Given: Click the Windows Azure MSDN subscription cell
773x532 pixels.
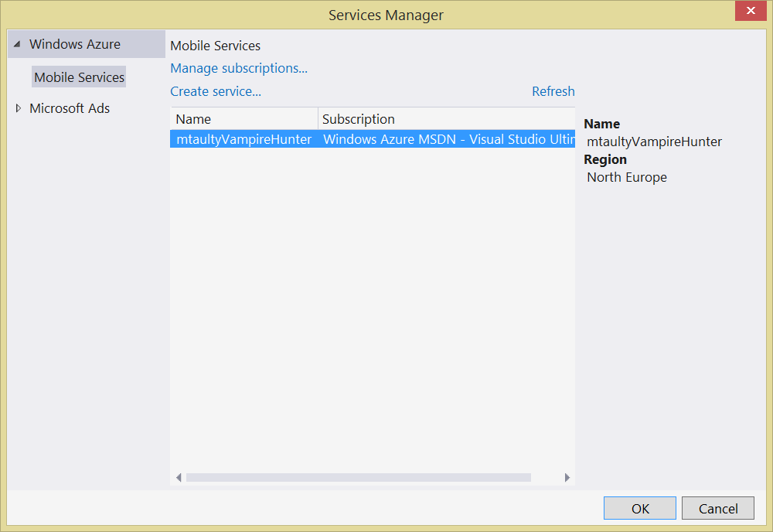Looking at the screenshot, I should (448, 139).
